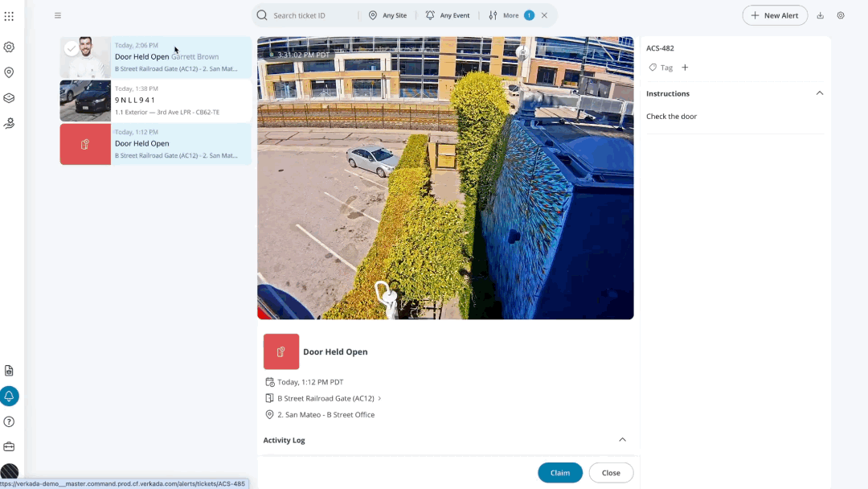Open the layers icon in the sidebar
868x489 pixels.
click(9, 98)
